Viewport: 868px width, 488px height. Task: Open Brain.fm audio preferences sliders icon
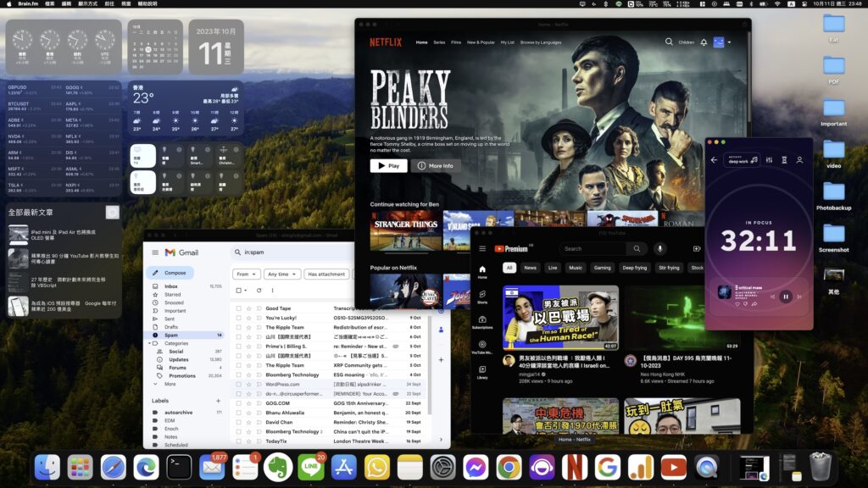point(770,160)
